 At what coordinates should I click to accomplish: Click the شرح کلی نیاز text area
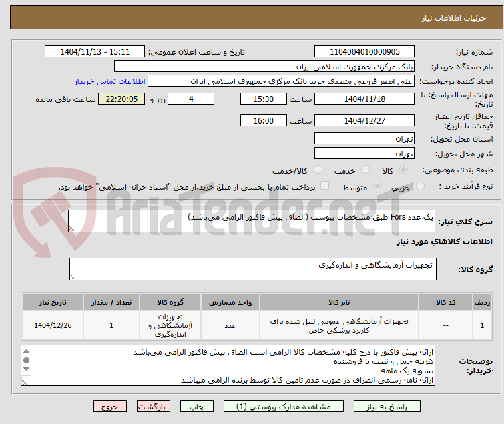[x=252, y=221]
